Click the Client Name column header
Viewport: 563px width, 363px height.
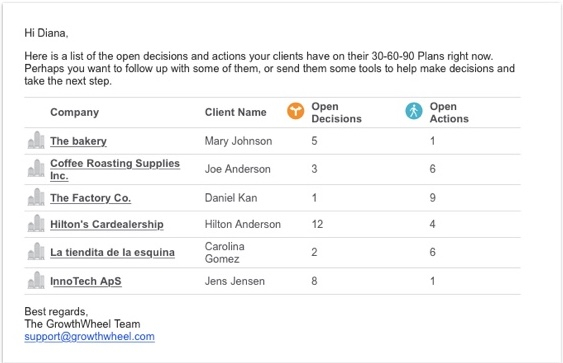click(236, 112)
